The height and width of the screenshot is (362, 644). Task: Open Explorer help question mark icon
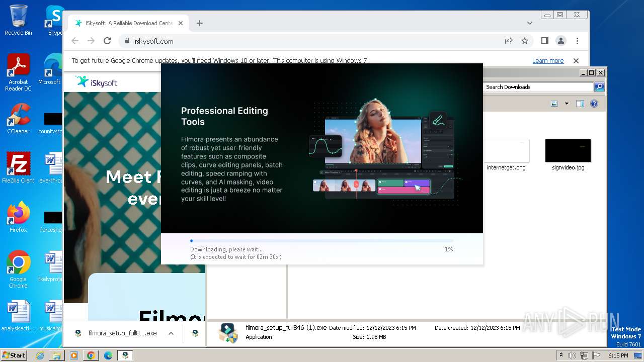[x=594, y=104]
